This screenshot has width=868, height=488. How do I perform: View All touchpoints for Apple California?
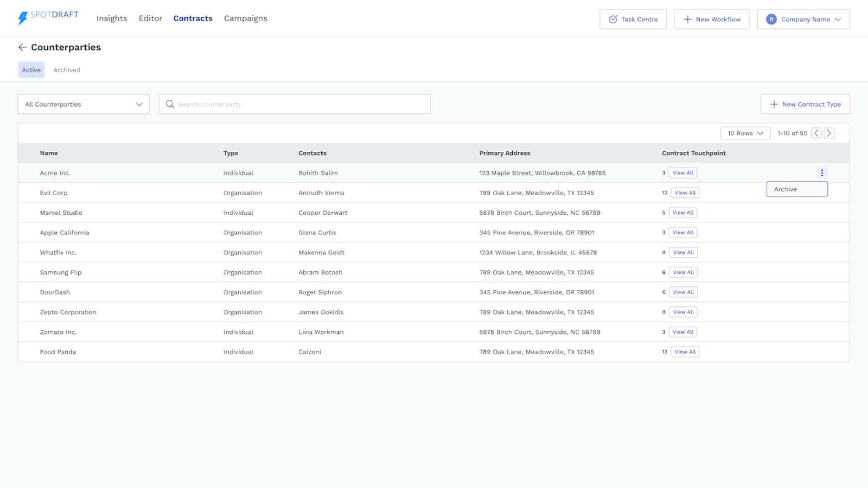[683, 233]
